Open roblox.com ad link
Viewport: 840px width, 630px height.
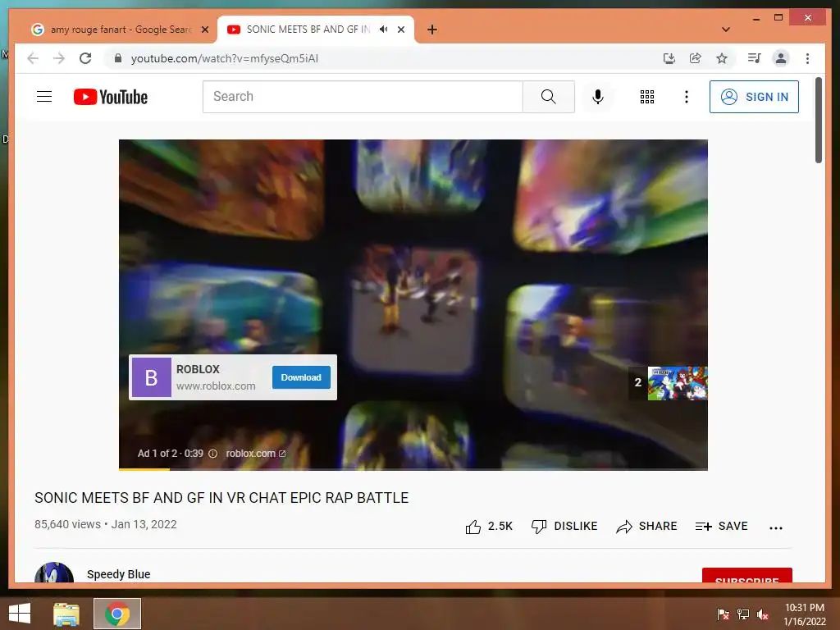click(256, 453)
